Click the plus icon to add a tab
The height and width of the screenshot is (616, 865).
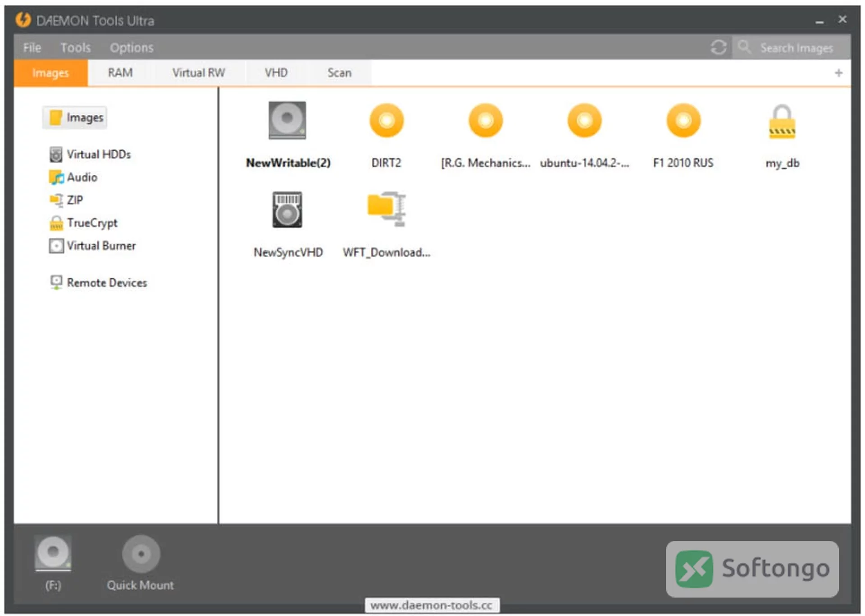[838, 73]
